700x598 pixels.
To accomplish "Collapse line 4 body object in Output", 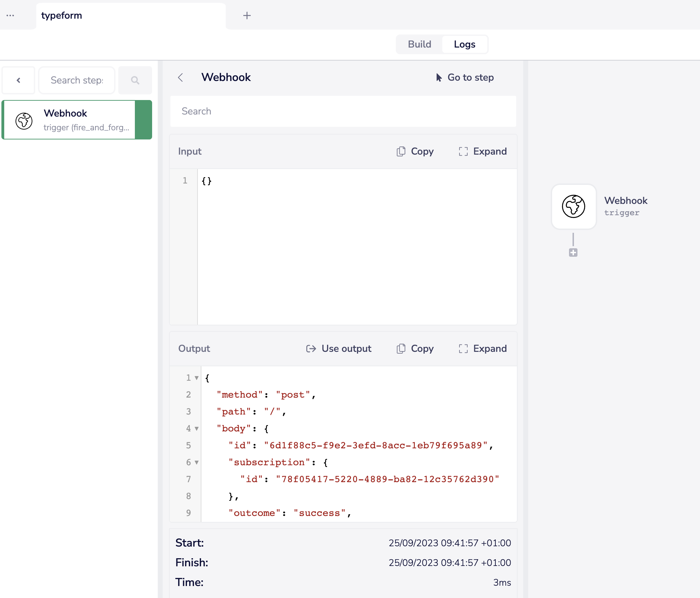I will [x=196, y=429].
